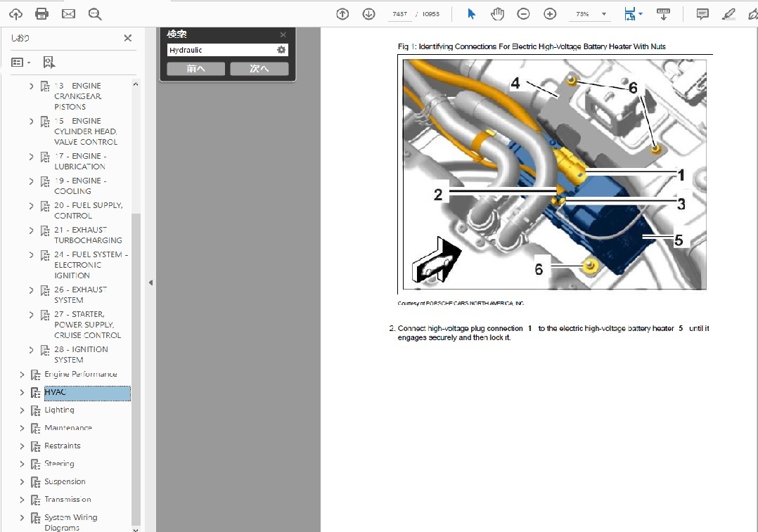Viewport: 758px width, 532px height.
Task: Click the Engine Performance bookmark icon
Action: (35, 375)
